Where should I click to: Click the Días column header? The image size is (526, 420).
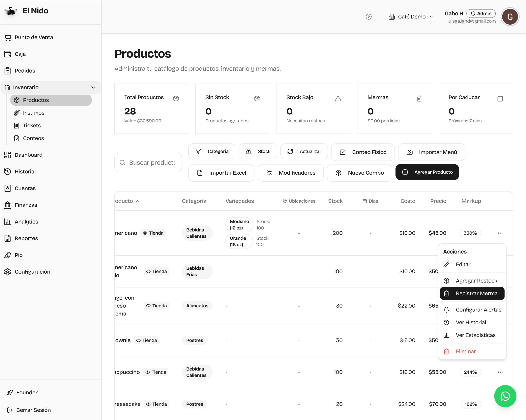pyautogui.click(x=370, y=201)
